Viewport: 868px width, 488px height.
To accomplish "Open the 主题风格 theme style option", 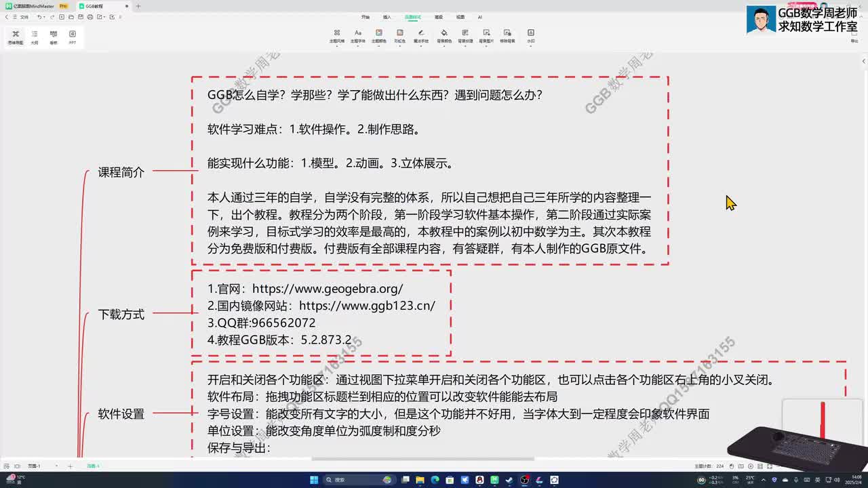I will [337, 36].
